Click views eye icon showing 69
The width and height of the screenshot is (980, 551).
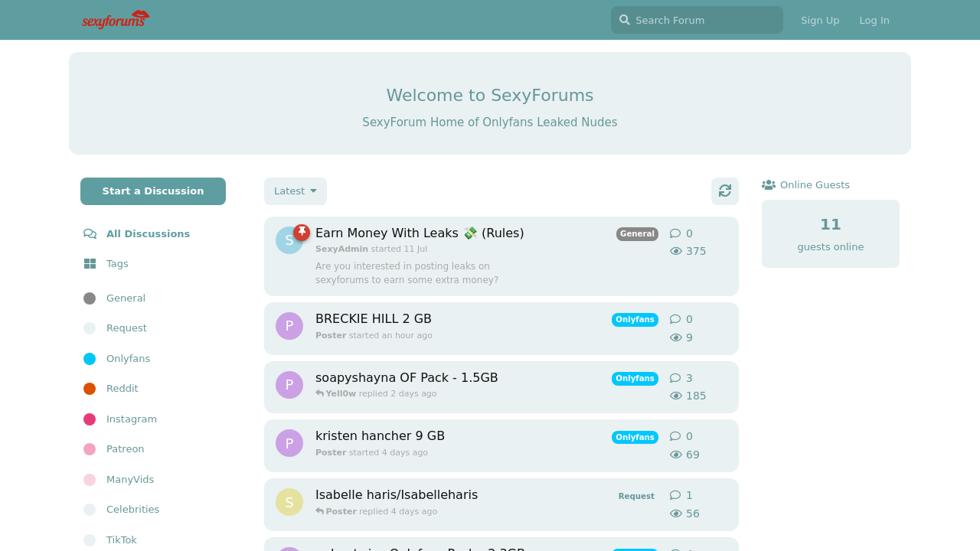click(x=676, y=455)
